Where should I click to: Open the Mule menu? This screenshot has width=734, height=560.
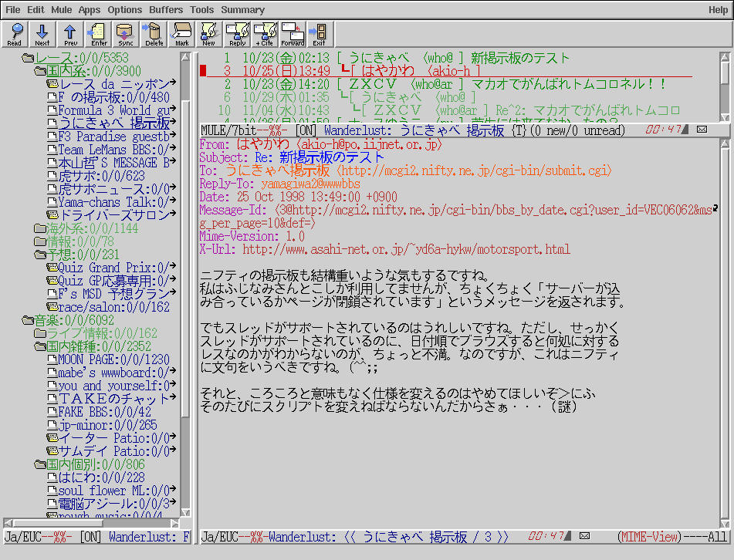pos(62,10)
